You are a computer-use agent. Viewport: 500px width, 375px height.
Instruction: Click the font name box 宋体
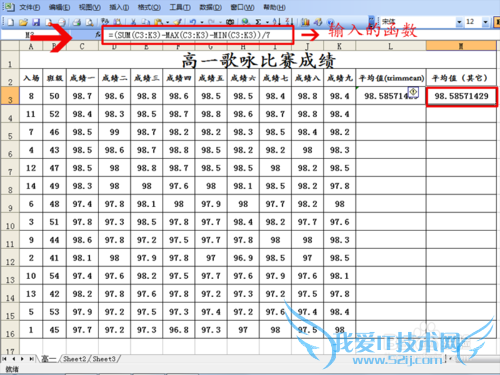(x=418, y=22)
